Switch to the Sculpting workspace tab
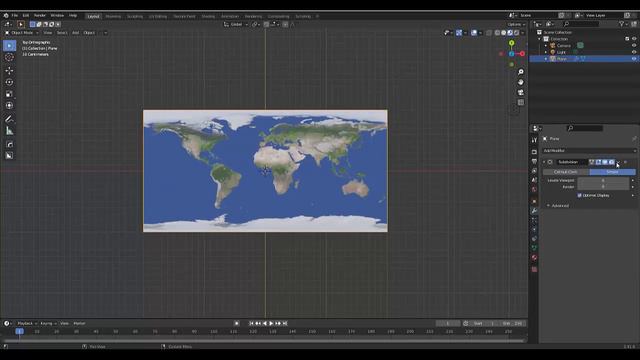This screenshot has width=640, height=360. point(135,16)
